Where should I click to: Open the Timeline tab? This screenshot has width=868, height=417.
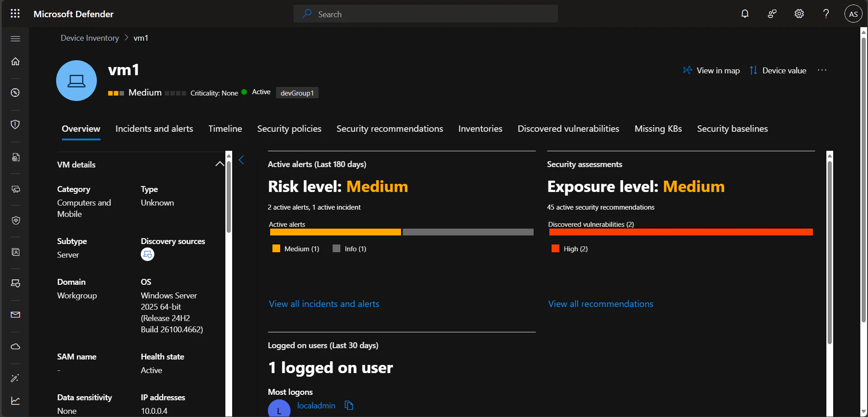click(225, 129)
